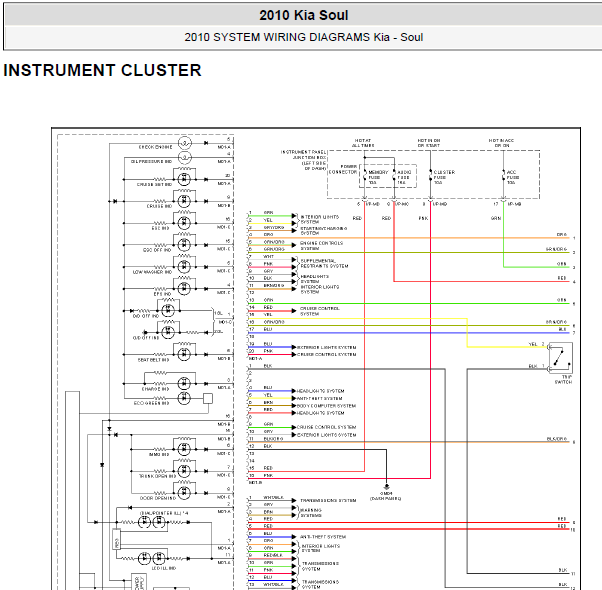
Task: Click the "2010 Kia Soul" header title
Action: coord(303,15)
